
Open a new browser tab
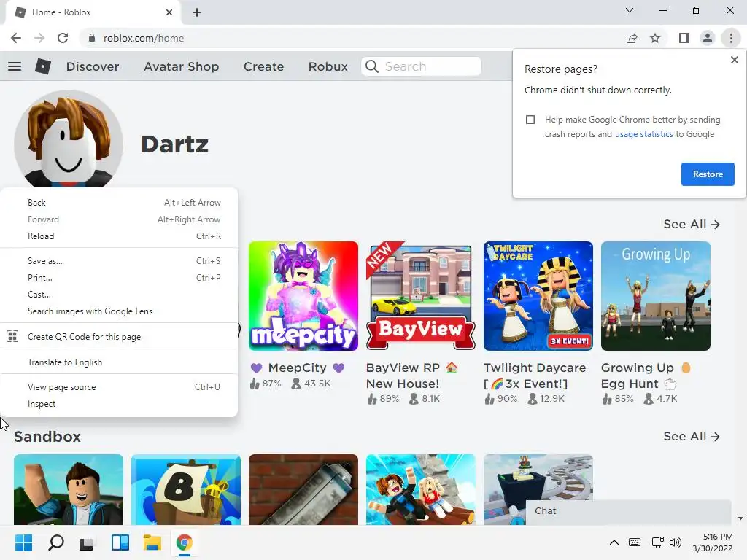pyautogui.click(x=197, y=12)
